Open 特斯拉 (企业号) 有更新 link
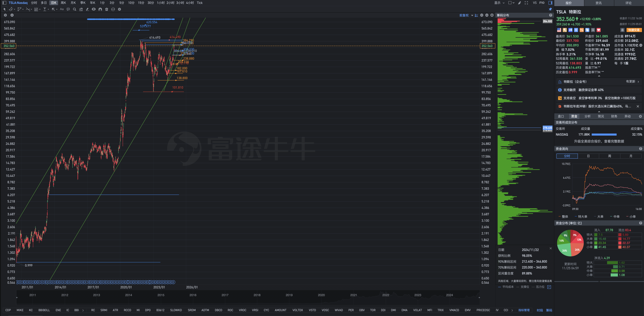This screenshot has width=644, height=316. point(599,82)
